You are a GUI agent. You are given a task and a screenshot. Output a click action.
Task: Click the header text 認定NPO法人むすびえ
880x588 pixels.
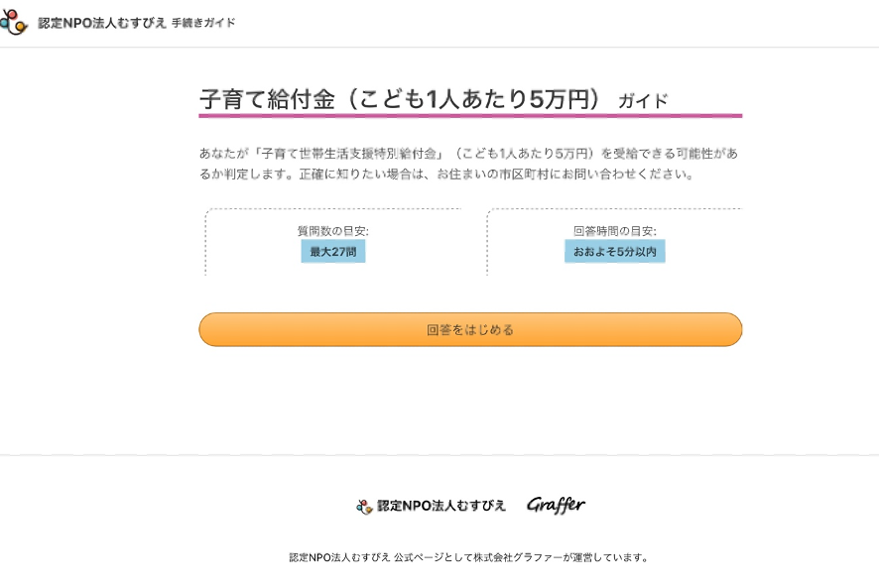(x=102, y=23)
